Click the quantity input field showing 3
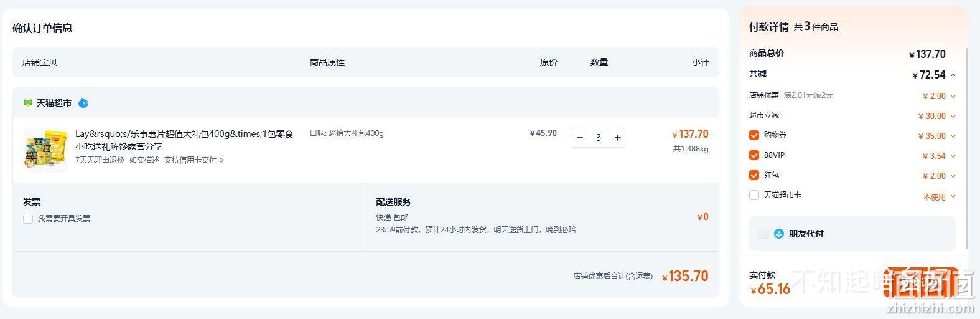This screenshot has height=319, width=980. pyautogui.click(x=599, y=138)
